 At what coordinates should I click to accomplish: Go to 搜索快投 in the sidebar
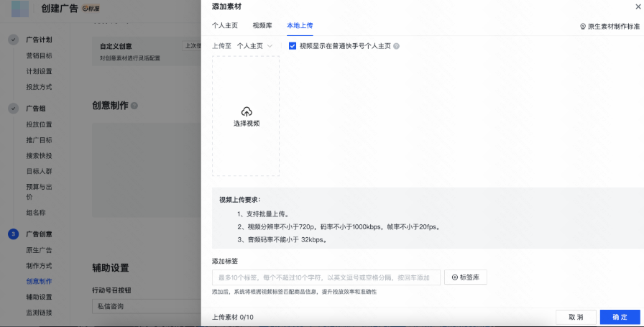(x=39, y=156)
